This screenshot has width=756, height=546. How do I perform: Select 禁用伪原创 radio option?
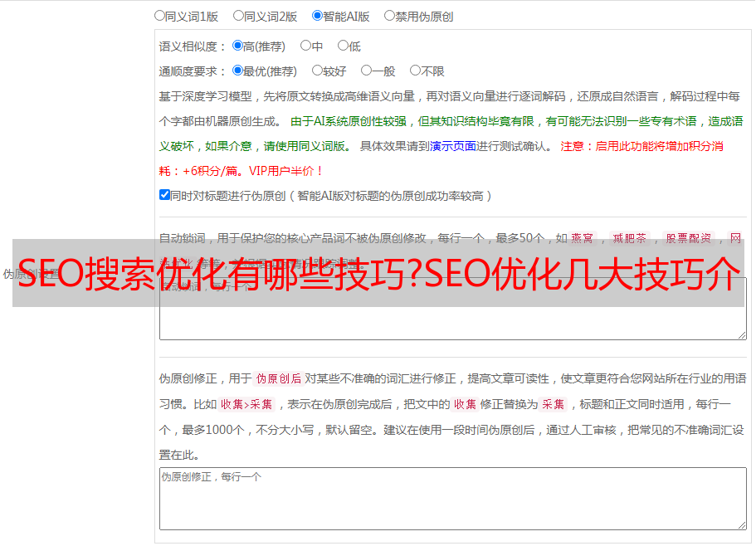tap(389, 16)
